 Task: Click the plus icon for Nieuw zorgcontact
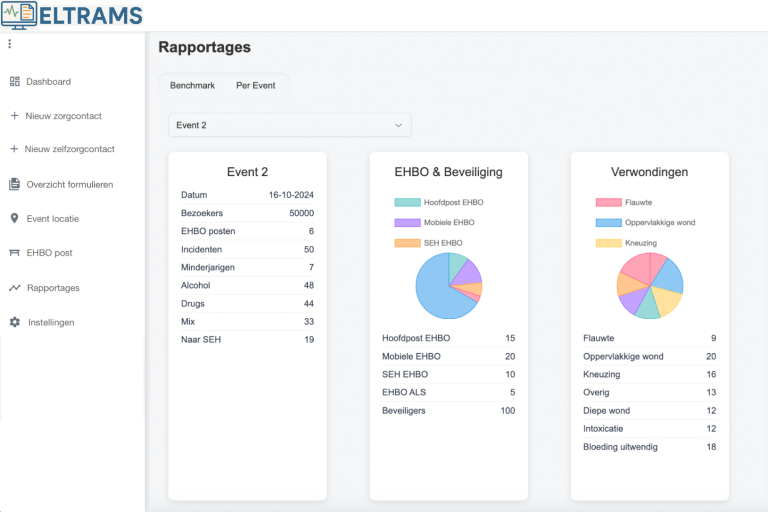[14, 116]
